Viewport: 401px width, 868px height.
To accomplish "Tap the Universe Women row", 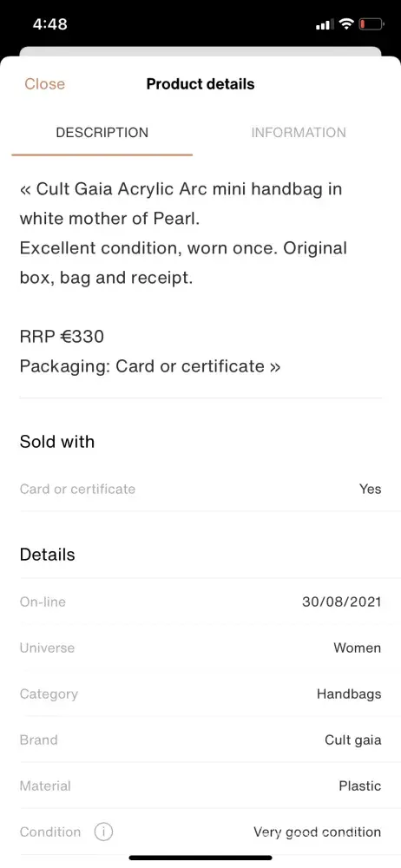I will click(200, 648).
